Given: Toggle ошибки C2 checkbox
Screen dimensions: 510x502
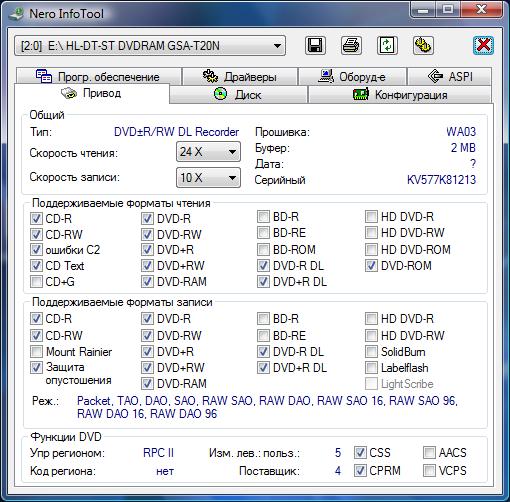Looking at the screenshot, I should tap(36, 250).
